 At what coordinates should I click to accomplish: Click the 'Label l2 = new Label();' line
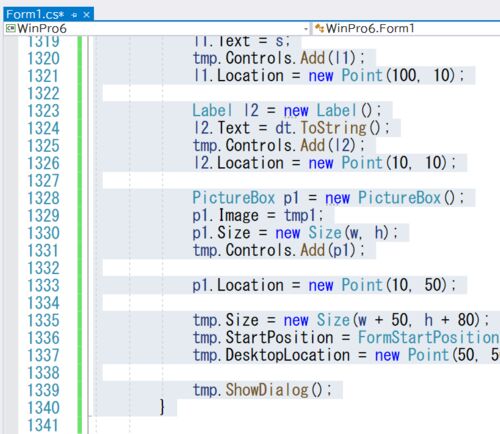[287, 110]
